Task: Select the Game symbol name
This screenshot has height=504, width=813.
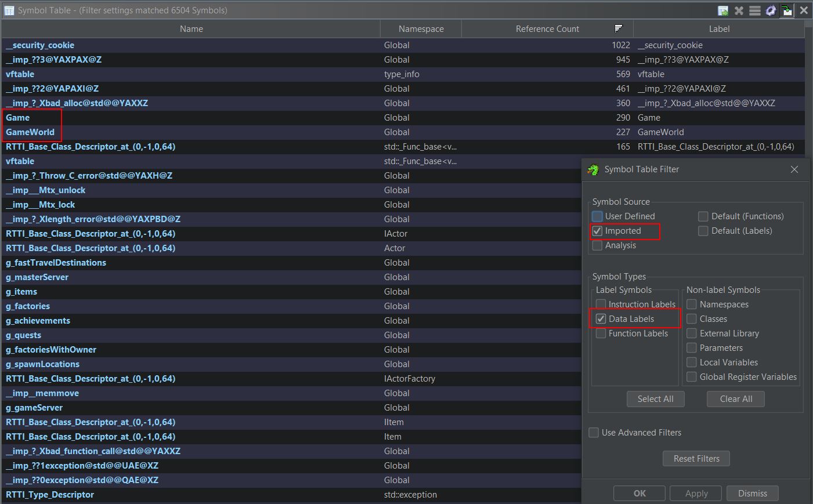Action: [17, 118]
